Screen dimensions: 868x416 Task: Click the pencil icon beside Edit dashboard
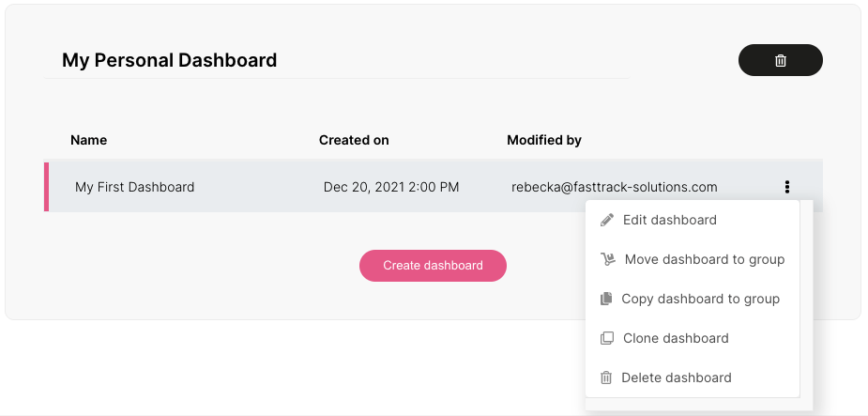(x=607, y=220)
